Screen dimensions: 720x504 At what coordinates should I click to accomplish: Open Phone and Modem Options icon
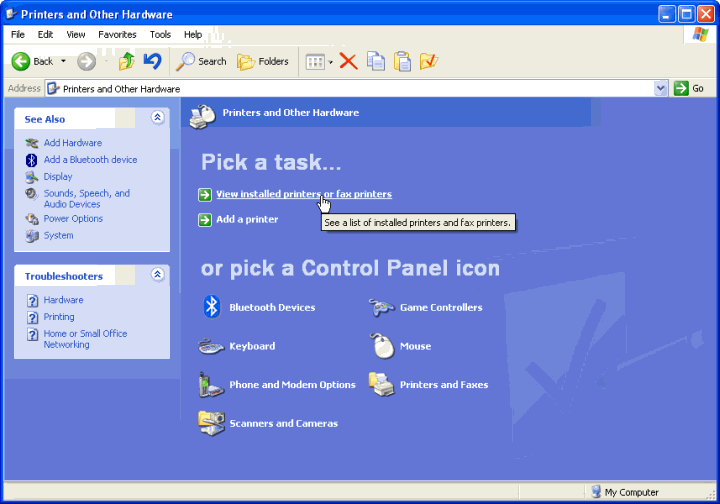[211, 385]
